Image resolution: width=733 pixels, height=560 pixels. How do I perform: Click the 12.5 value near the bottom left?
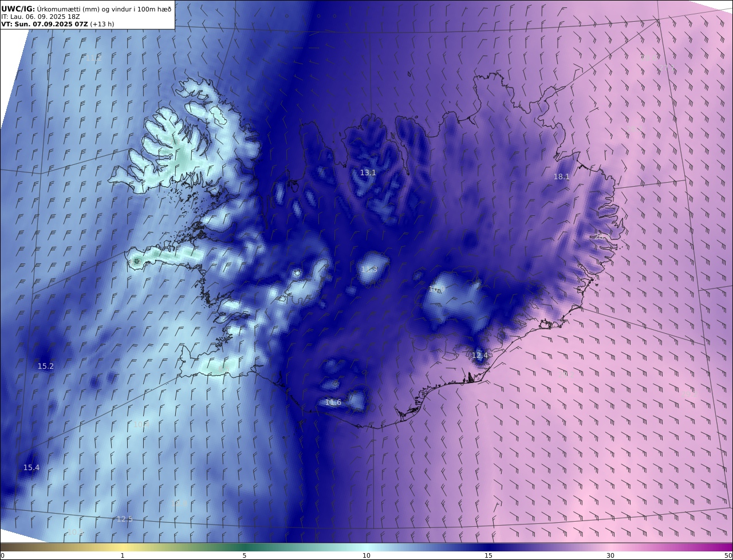click(124, 519)
